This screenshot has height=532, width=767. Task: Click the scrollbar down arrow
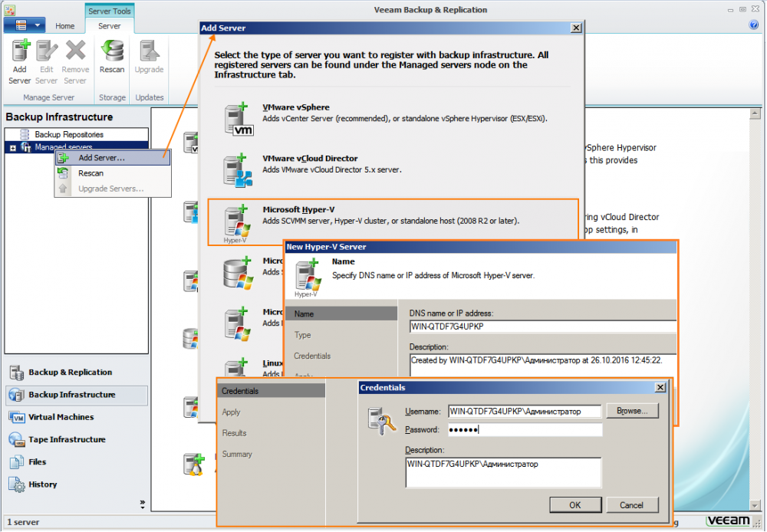pos(755,506)
